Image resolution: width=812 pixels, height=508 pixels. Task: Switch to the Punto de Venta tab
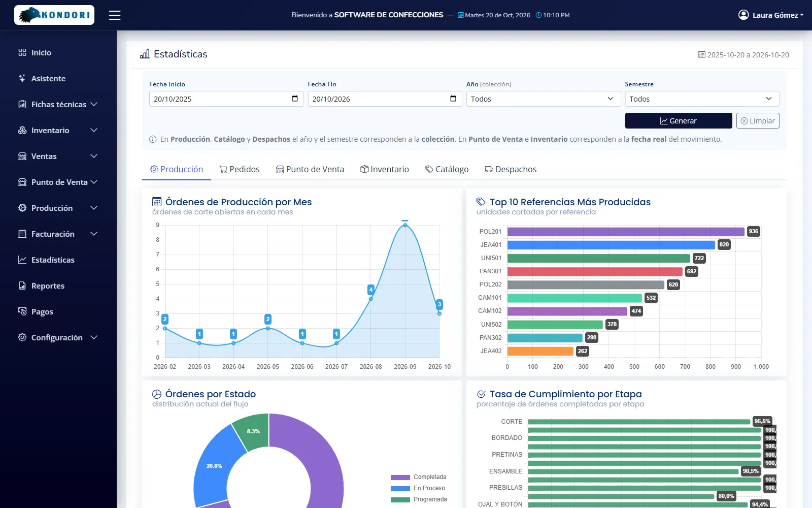(310, 169)
